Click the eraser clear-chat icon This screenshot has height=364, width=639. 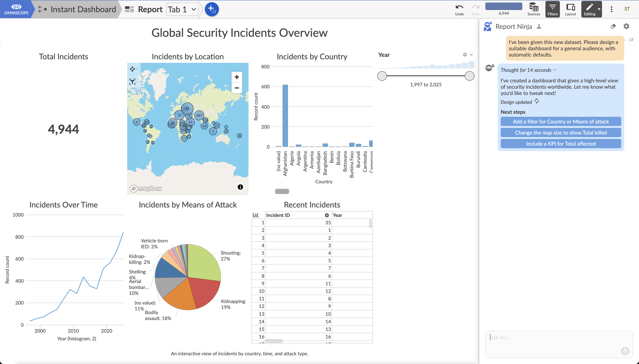click(x=613, y=26)
